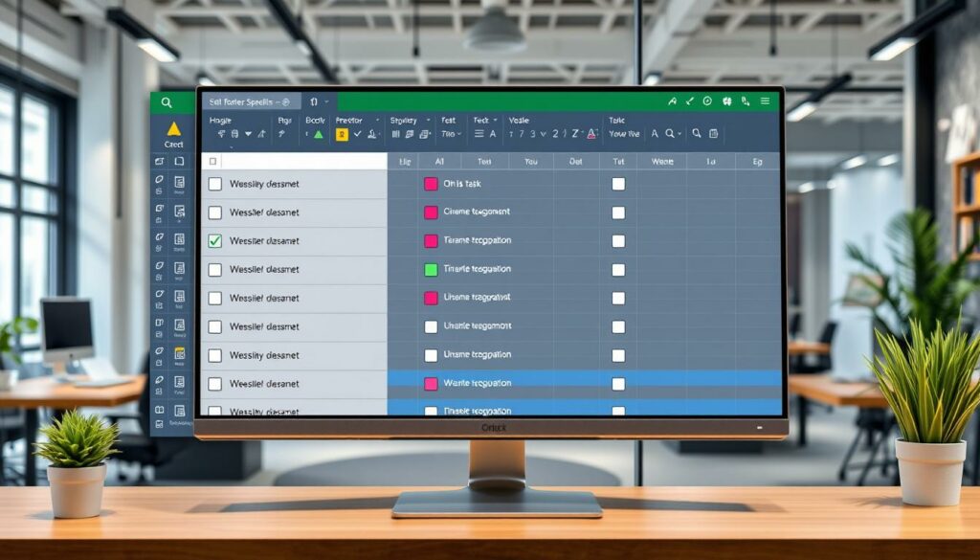The height and width of the screenshot is (560, 980).
Task: Open the Vesle ribbon group
Action: coord(519,120)
